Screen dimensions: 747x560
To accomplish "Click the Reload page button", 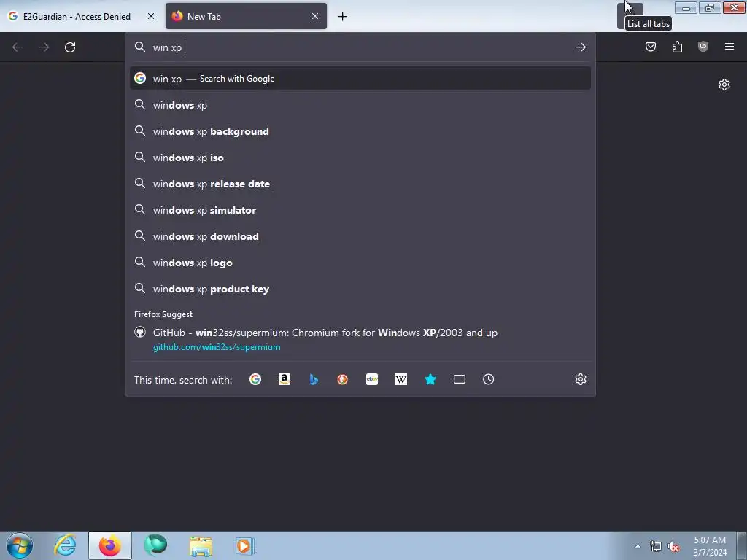I will point(70,47).
